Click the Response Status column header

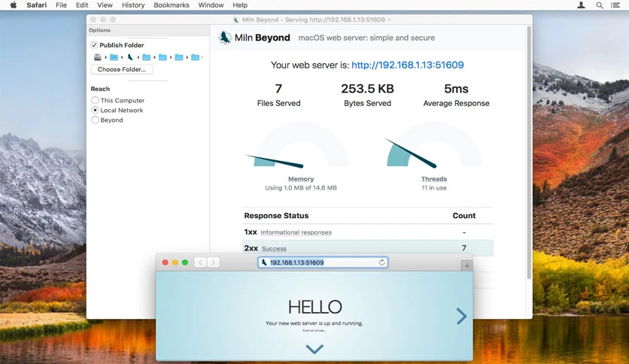(x=276, y=216)
